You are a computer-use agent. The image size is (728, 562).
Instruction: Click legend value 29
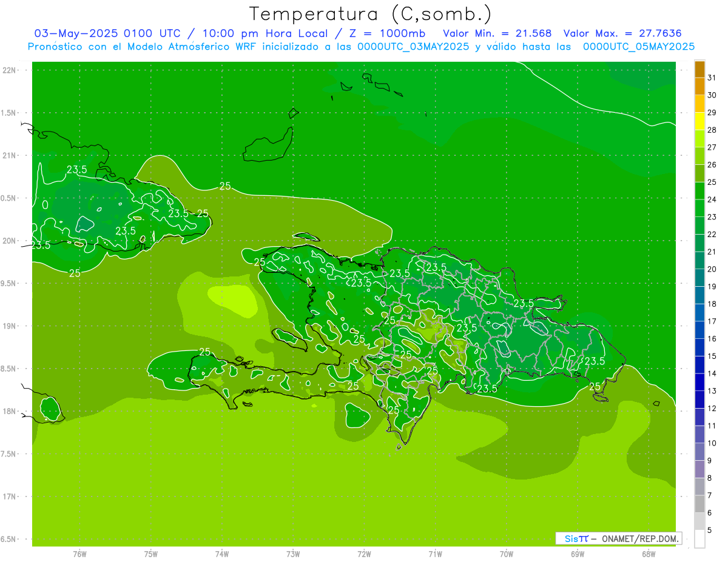pos(712,112)
